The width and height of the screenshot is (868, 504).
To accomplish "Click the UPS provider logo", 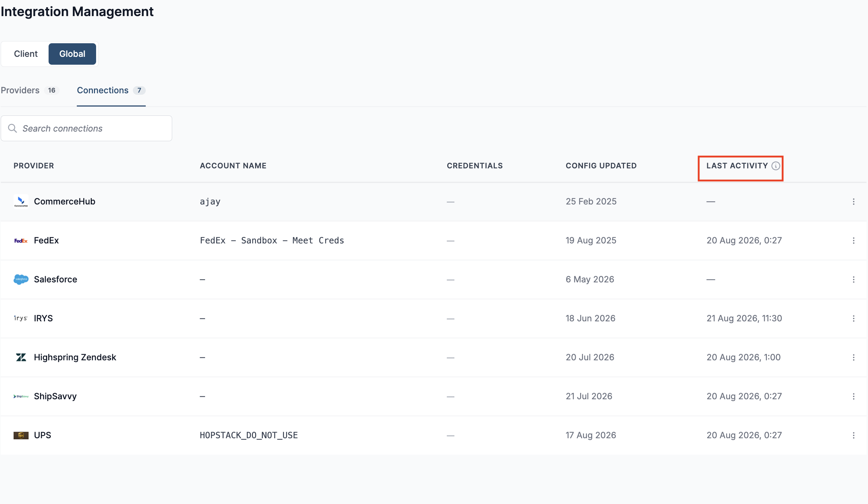I will tap(21, 435).
